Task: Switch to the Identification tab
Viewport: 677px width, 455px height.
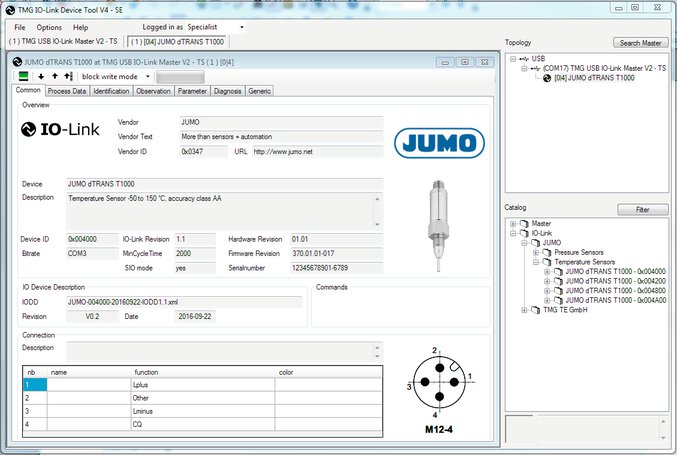Action: click(111, 91)
